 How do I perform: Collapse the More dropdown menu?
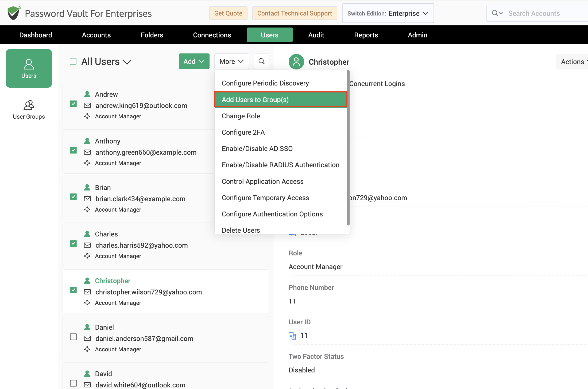(231, 61)
